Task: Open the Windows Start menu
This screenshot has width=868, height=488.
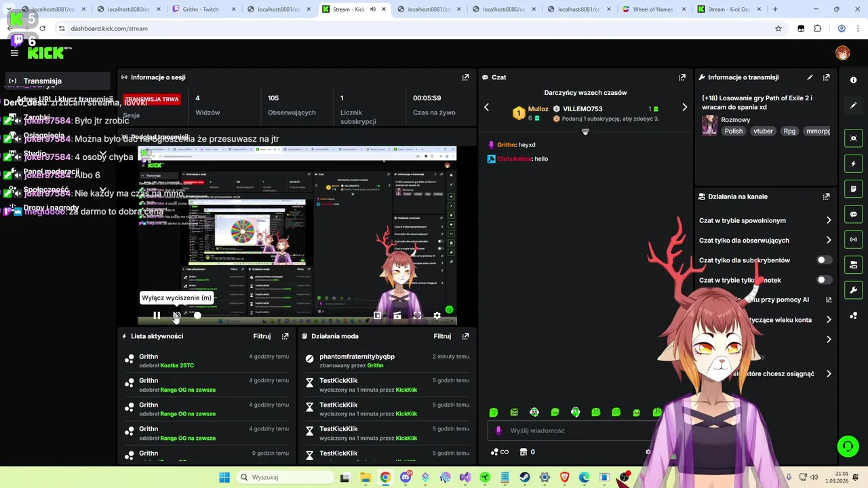Action: (224, 477)
